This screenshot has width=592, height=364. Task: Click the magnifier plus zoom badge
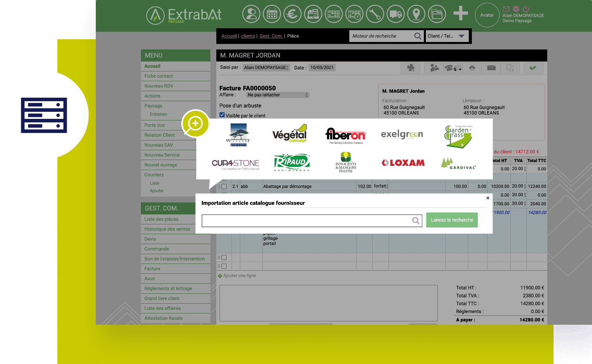[195, 124]
